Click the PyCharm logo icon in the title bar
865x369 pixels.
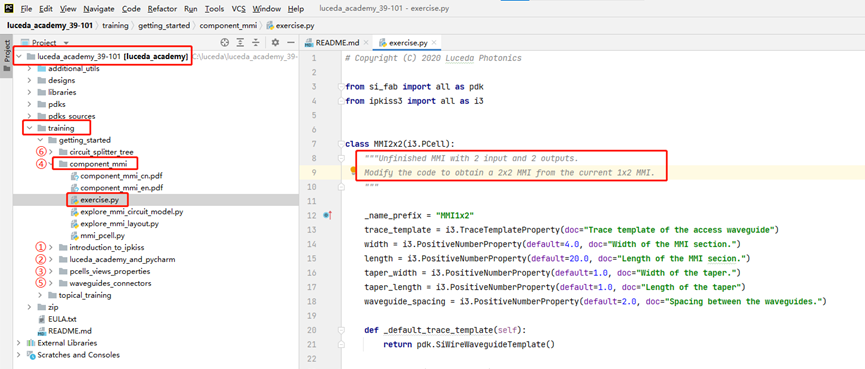[x=9, y=9]
